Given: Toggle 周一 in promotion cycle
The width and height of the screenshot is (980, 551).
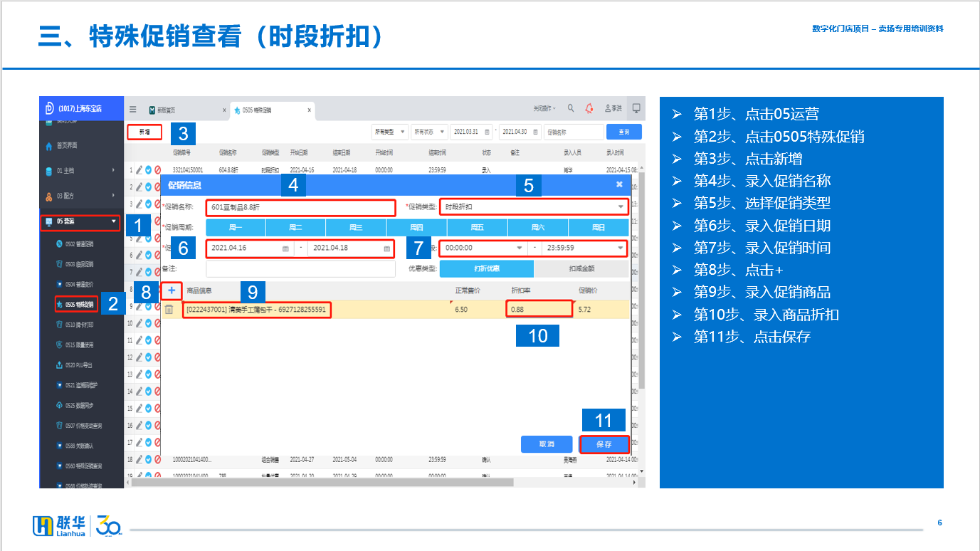Looking at the screenshot, I should (x=236, y=227).
